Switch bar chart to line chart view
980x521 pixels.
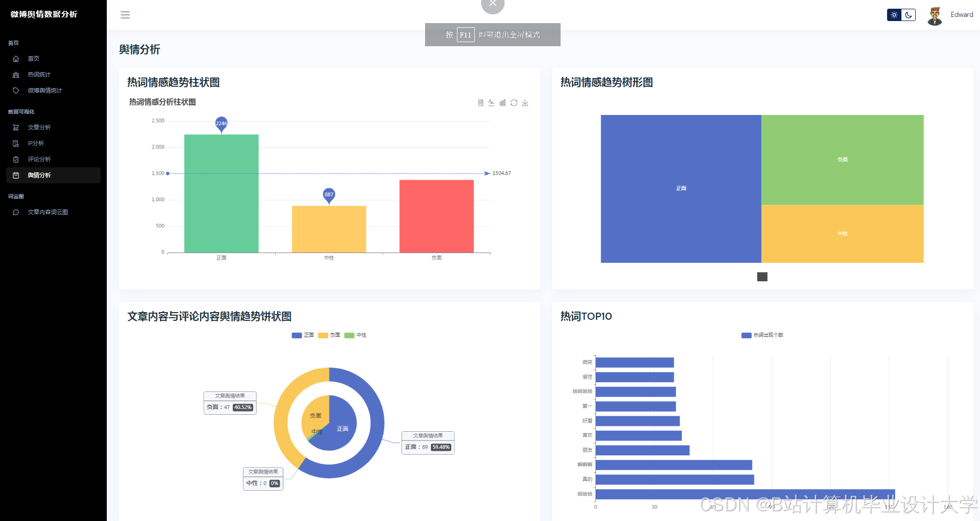(x=491, y=103)
